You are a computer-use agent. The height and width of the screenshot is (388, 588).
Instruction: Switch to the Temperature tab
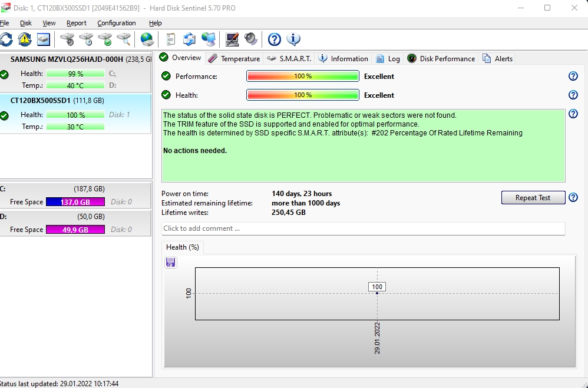coord(234,59)
